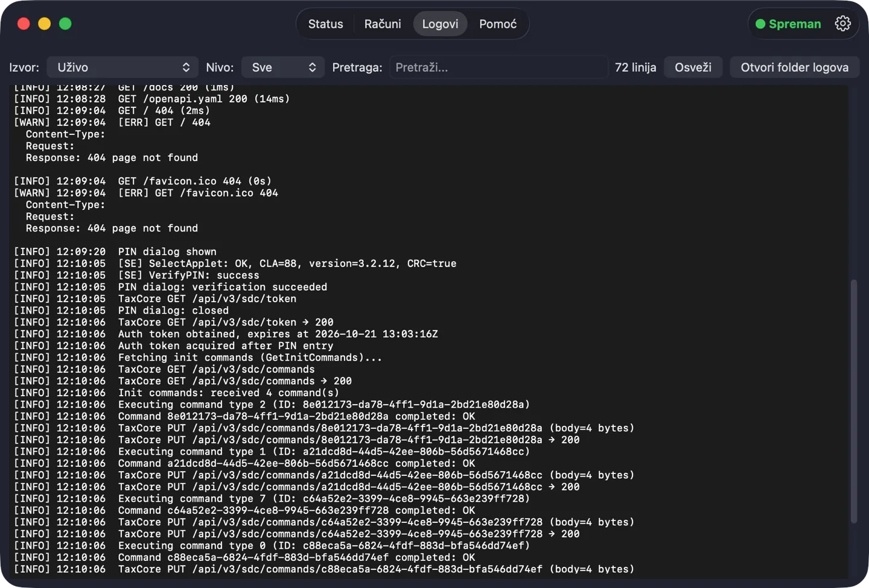The width and height of the screenshot is (869, 588).
Task: Click the yellow minimize window button
Action: [45, 24]
